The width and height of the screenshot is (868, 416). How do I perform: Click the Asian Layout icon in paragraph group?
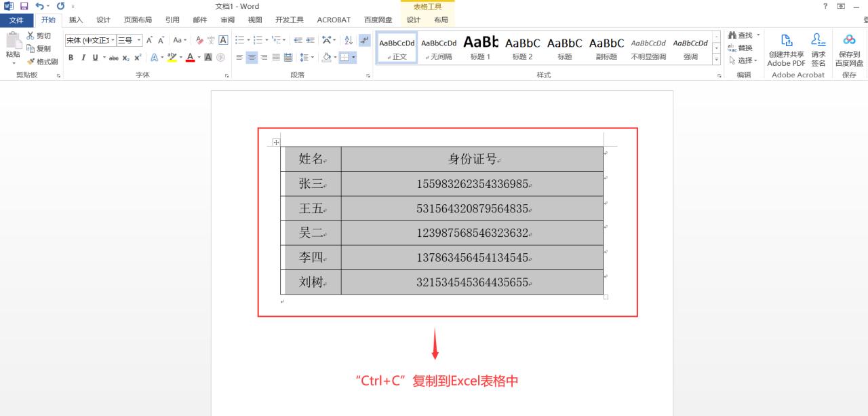[x=328, y=40]
